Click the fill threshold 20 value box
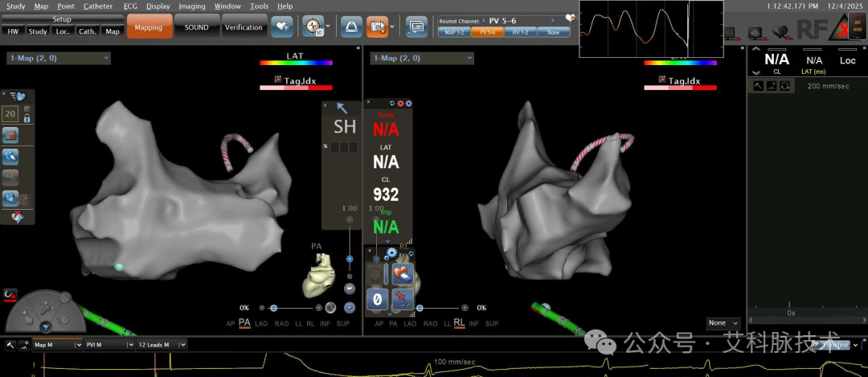Viewport: 868px width, 377px height. pos(10,115)
